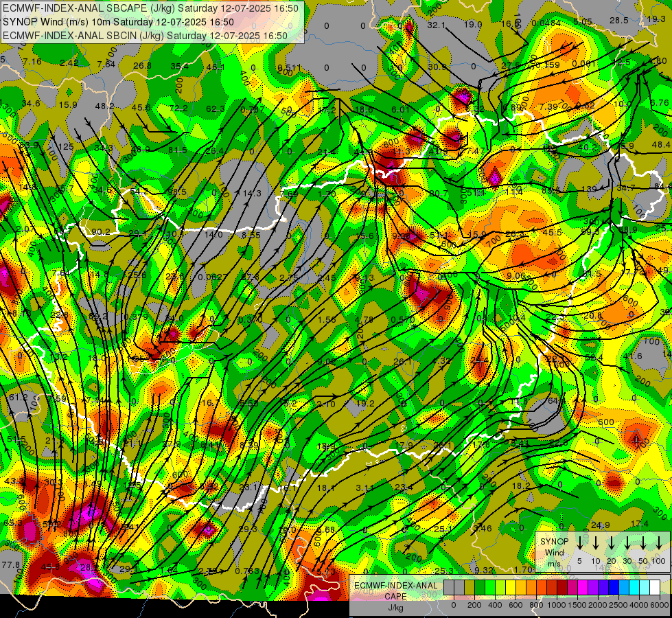This screenshot has width=672, height=618.
Task: Click the map value '8.55'
Action: coord(251,236)
